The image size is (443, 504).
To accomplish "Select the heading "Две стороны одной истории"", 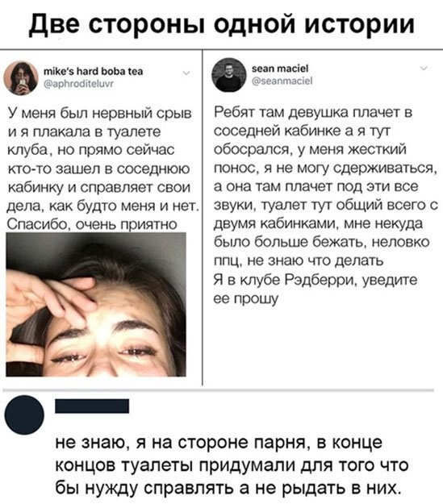I will 221,24.
